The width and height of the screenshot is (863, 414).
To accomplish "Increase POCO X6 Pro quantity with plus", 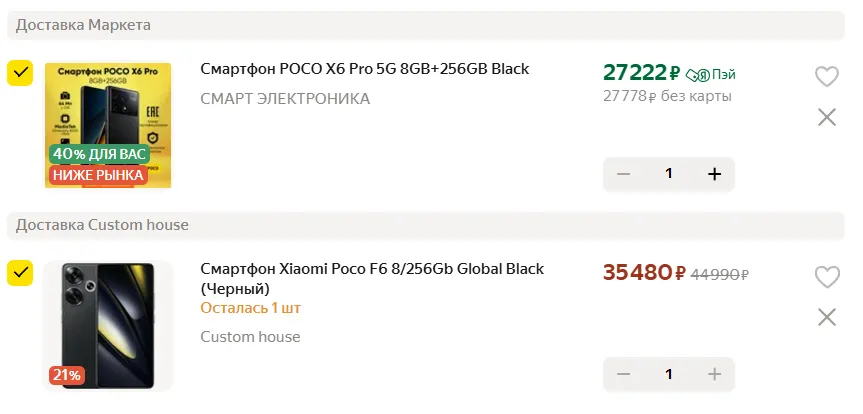I will (x=714, y=174).
